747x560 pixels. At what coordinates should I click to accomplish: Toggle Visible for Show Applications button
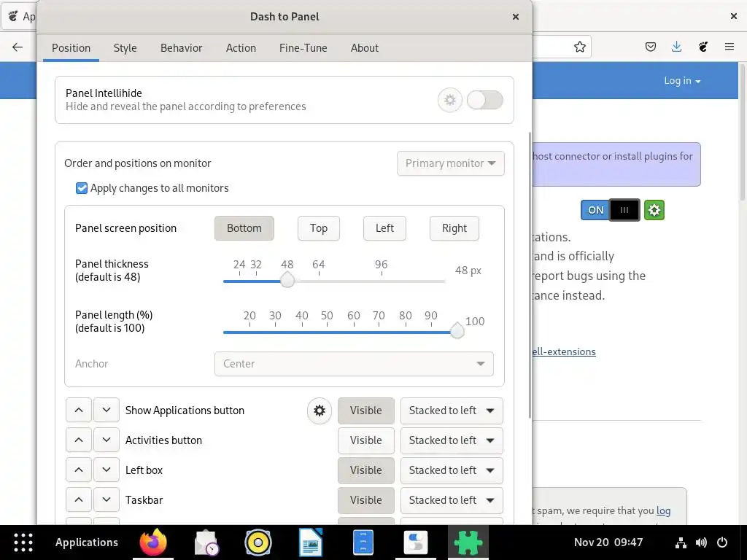(x=366, y=411)
